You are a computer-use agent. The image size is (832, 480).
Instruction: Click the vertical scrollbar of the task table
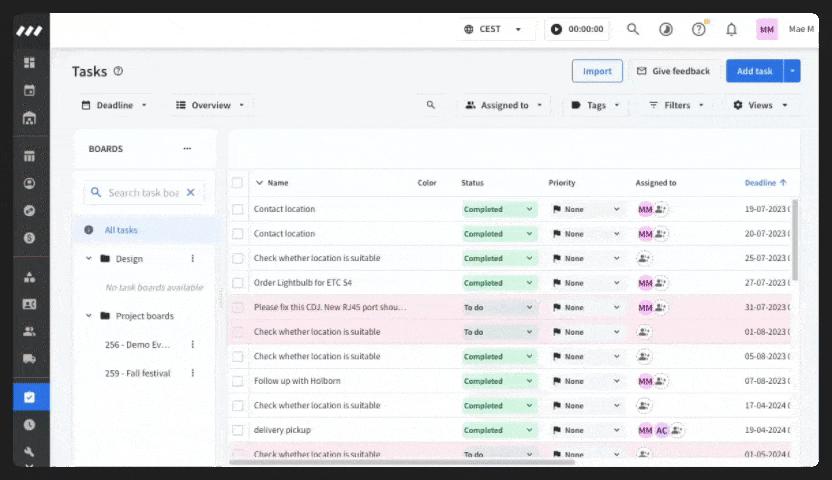click(x=795, y=240)
